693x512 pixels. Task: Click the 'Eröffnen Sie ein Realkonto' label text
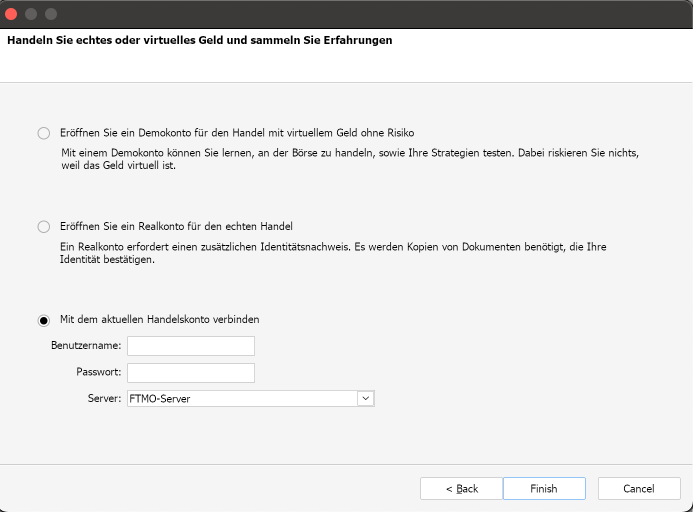176,227
